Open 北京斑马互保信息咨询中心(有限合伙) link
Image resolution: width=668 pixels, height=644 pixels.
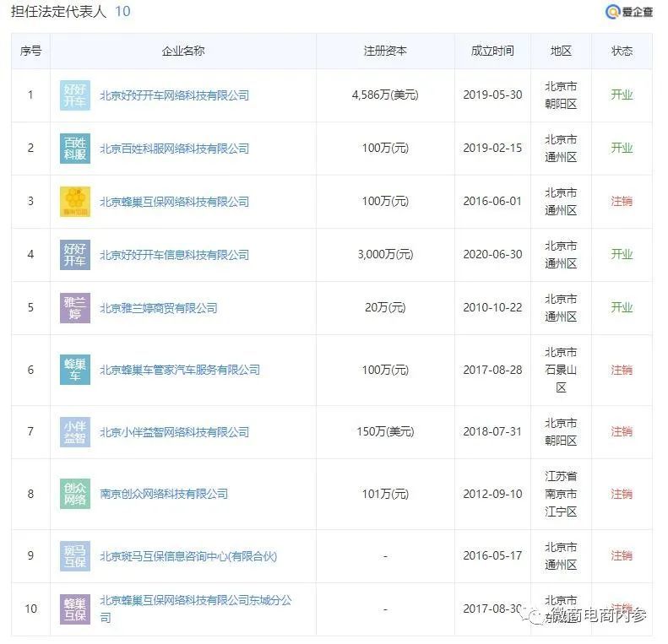click(188, 556)
